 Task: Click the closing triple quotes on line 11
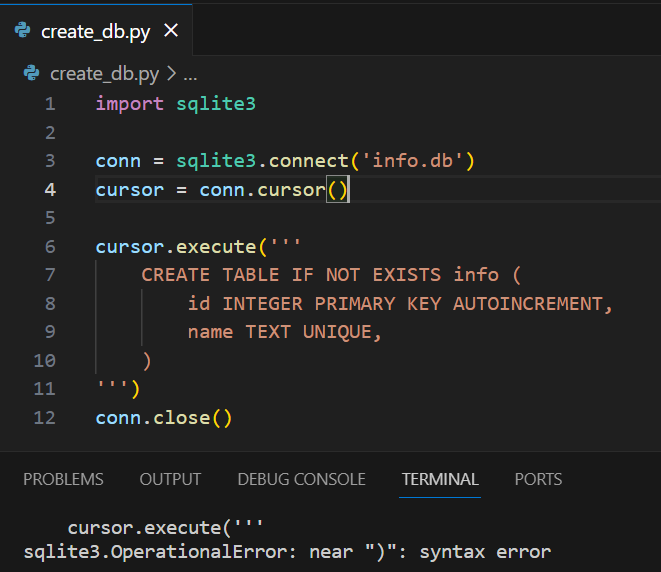[x=112, y=386]
